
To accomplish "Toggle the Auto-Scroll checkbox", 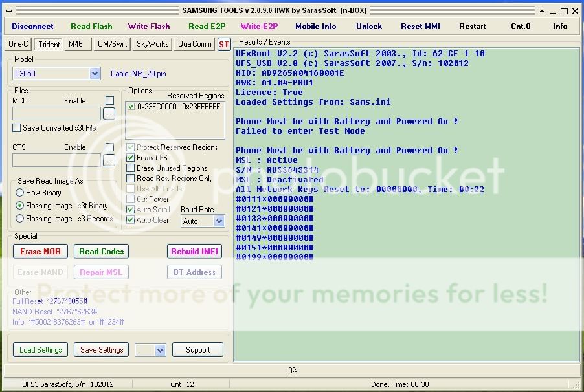I will coord(130,210).
